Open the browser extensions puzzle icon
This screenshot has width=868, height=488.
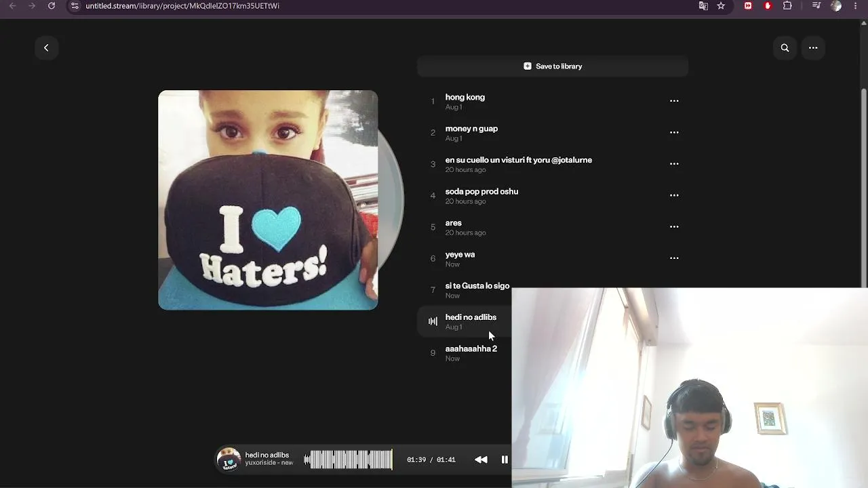(x=787, y=5)
